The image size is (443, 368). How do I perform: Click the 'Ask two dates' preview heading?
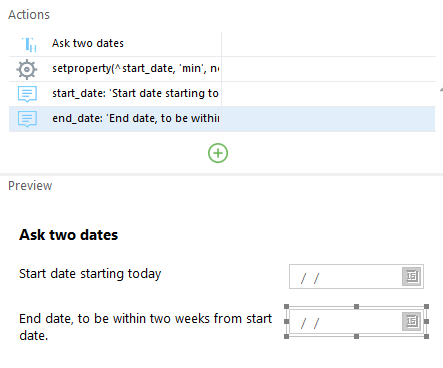[x=69, y=235]
